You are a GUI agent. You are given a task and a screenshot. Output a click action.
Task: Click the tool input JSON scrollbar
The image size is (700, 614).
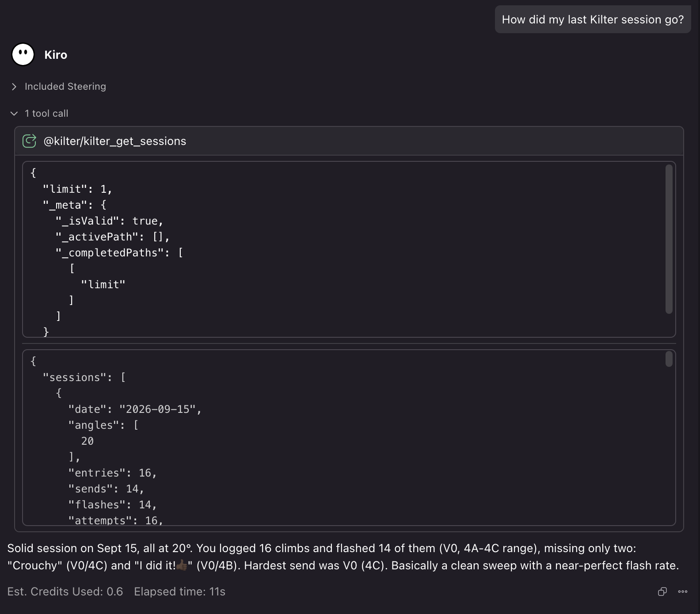point(669,239)
